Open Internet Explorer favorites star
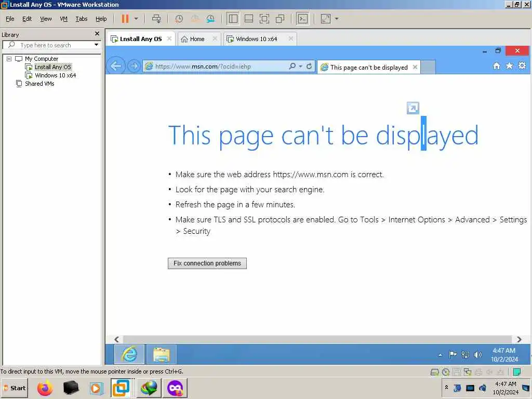Screen dimensions: 532x399 pyautogui.click(x=509, y=66)
